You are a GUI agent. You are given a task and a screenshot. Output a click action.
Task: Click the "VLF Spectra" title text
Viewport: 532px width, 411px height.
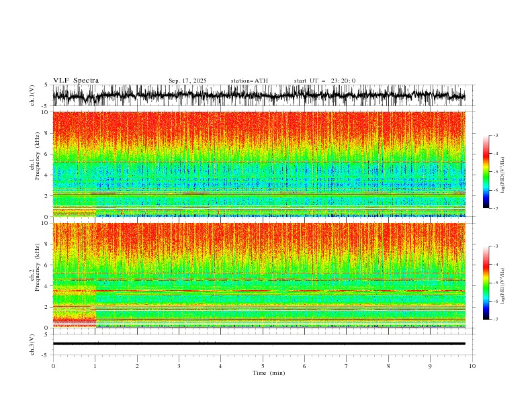(76, 81)
